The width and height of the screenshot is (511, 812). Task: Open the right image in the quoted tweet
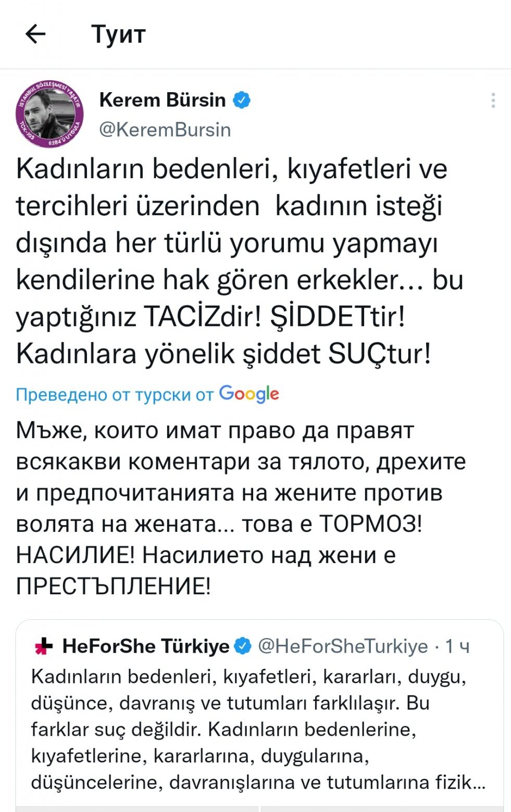[x=381, y=809]
